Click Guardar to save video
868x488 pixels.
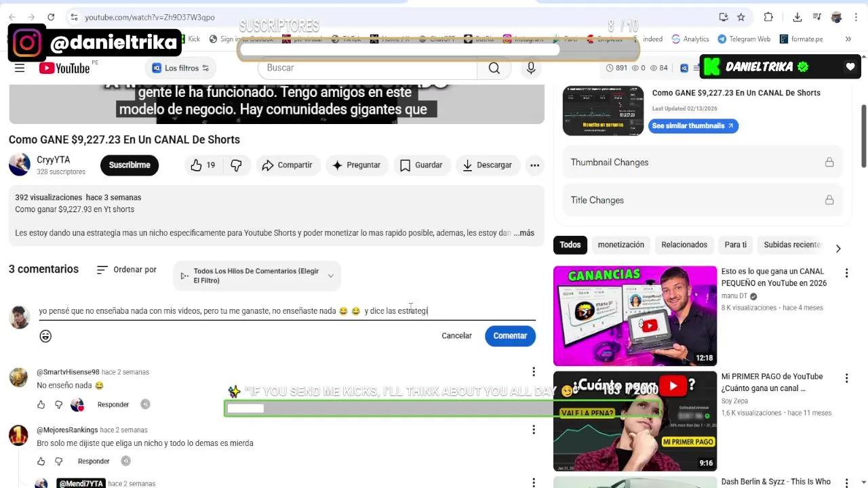click(422, 165)
